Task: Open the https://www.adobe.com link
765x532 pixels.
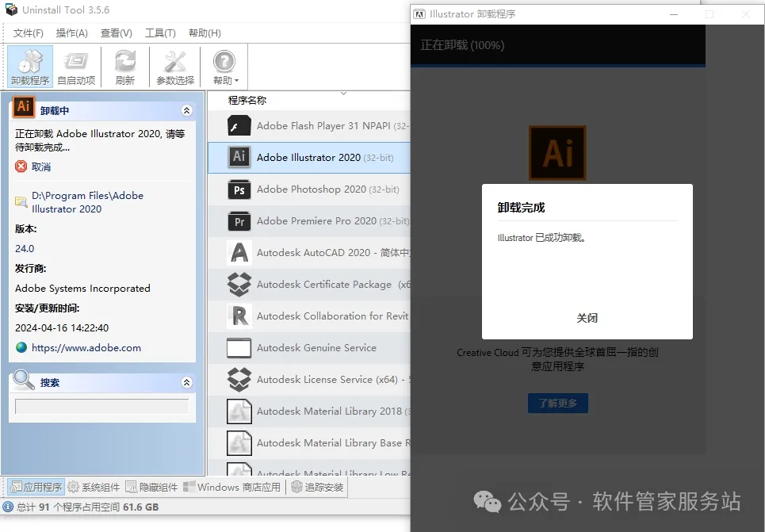Action: 86,347
